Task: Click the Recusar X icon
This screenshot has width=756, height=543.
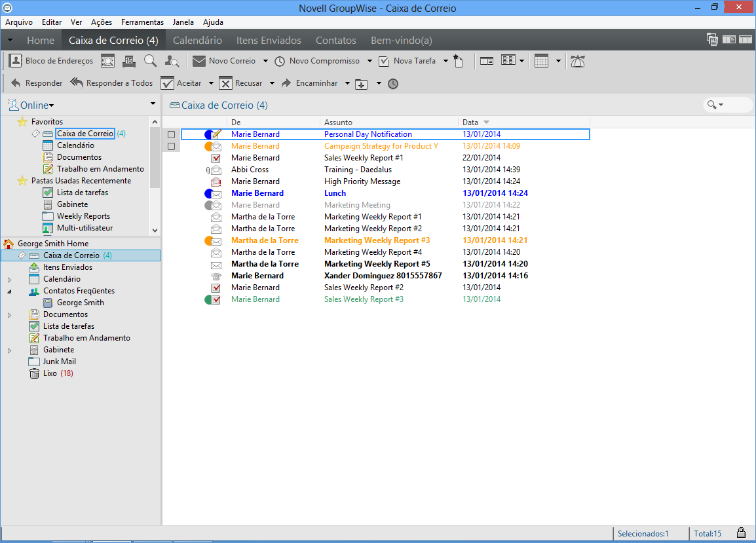Action: (225, 83)
